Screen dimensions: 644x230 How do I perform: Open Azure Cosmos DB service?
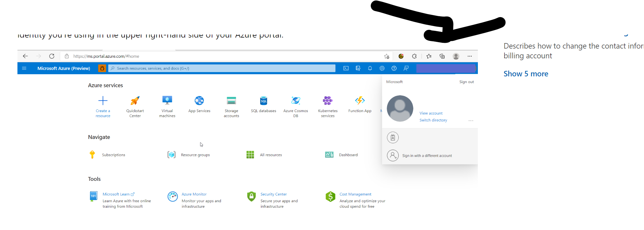point(296,107)
